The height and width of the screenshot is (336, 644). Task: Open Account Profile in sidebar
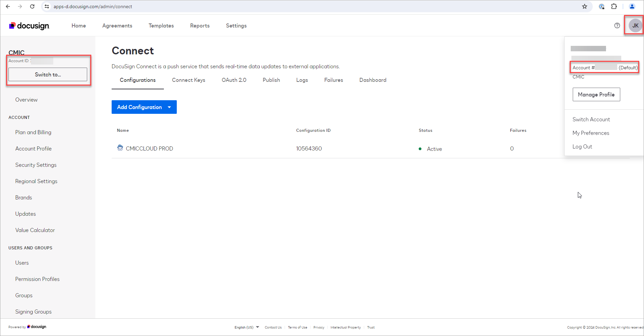click(34, 149)
